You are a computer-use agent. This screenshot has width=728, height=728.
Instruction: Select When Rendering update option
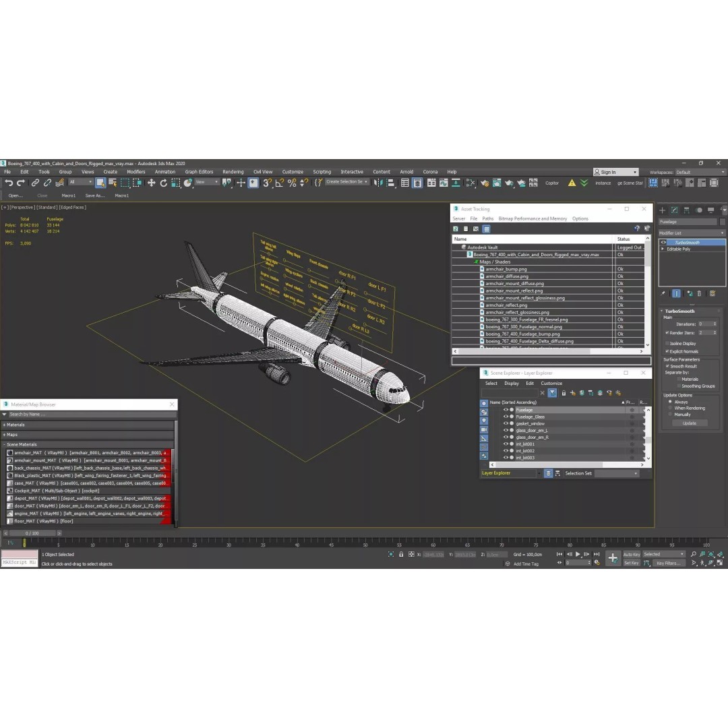(670, 408)
